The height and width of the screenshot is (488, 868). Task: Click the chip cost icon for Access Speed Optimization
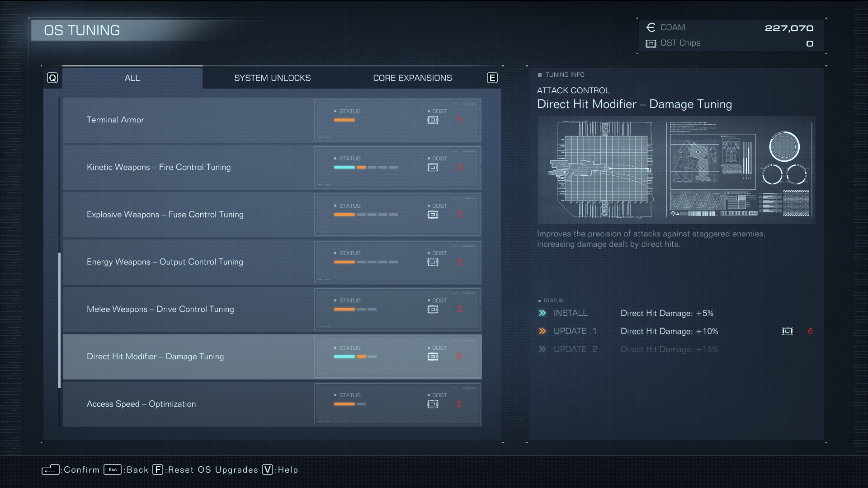[433, 404]
